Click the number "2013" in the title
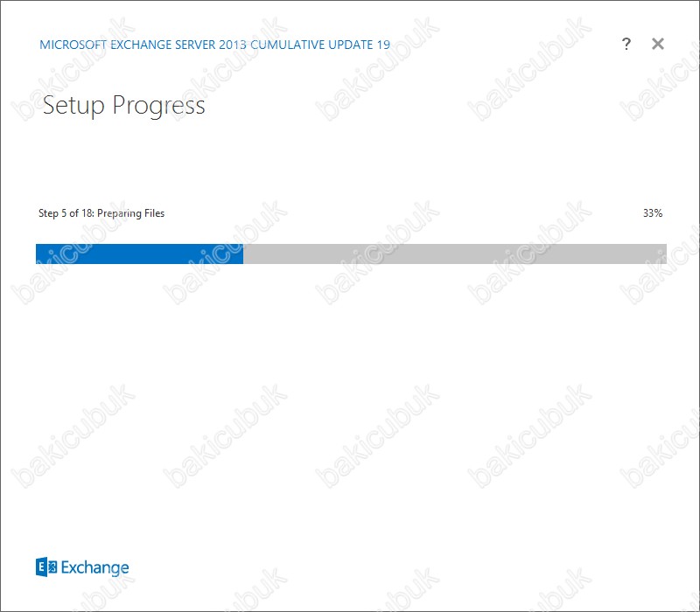This screenshot has height=612, width=700. point(233,45)
